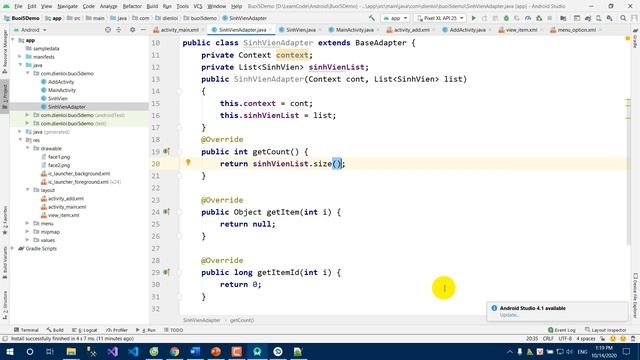
Task: Click the Search Everywhere magnifier icon
Action: [x=623, y=18]
